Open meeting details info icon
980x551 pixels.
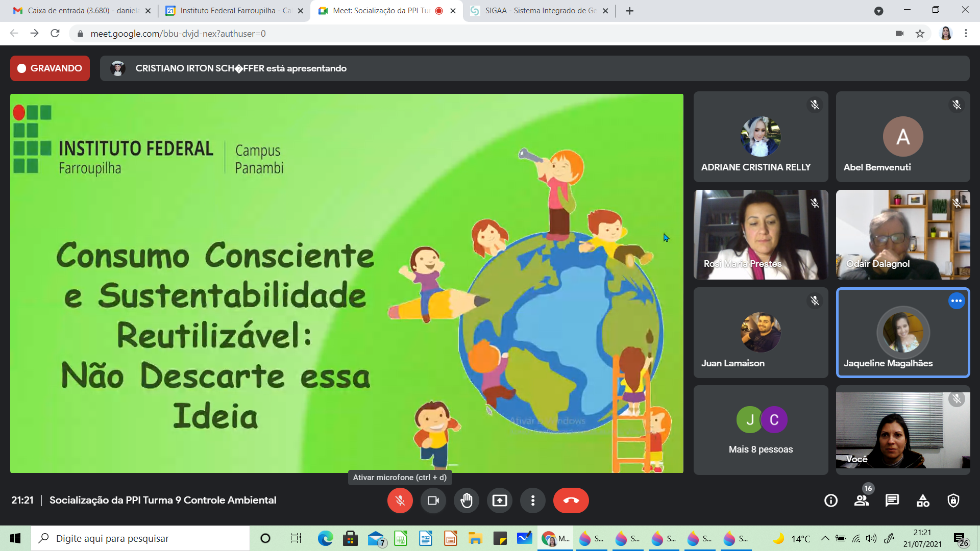click(x=830, y=500)
